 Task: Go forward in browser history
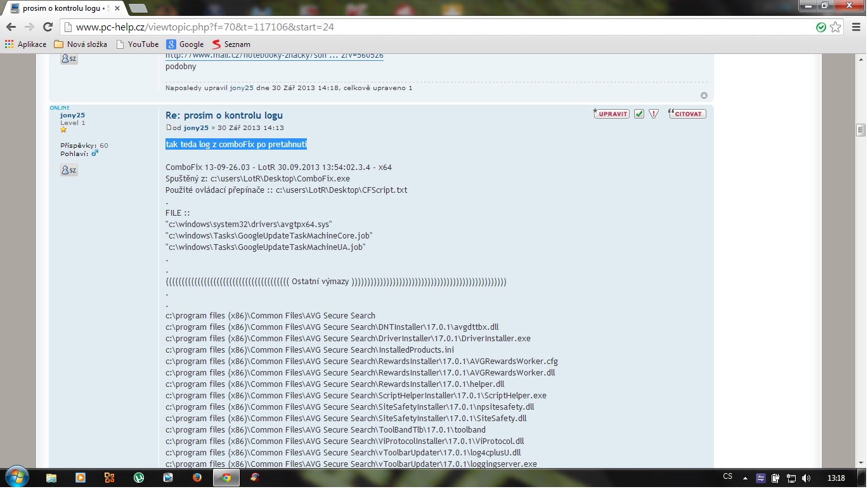tap(29, 27)
